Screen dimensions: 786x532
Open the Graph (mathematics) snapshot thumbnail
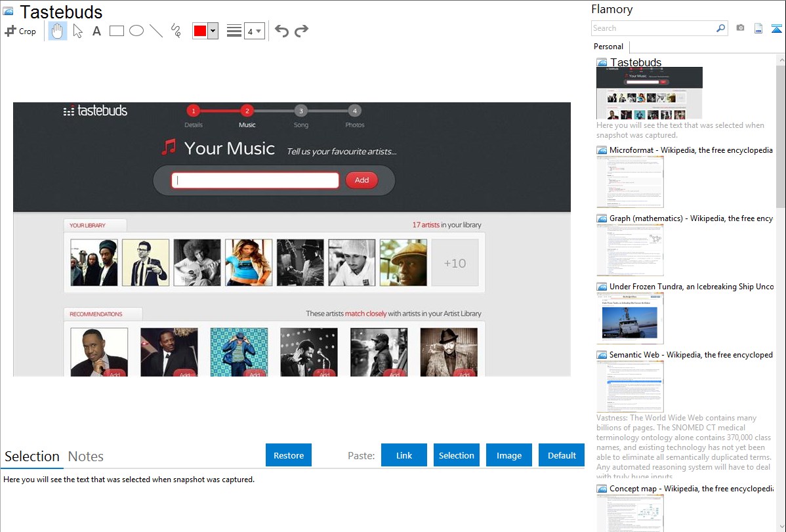tap(630, 250)
